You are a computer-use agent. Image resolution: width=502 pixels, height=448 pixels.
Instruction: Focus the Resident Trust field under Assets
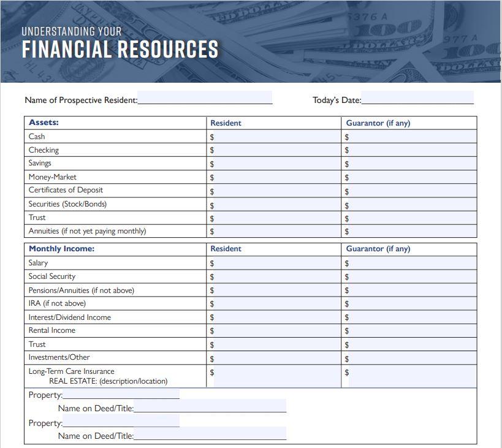point(277,218)
